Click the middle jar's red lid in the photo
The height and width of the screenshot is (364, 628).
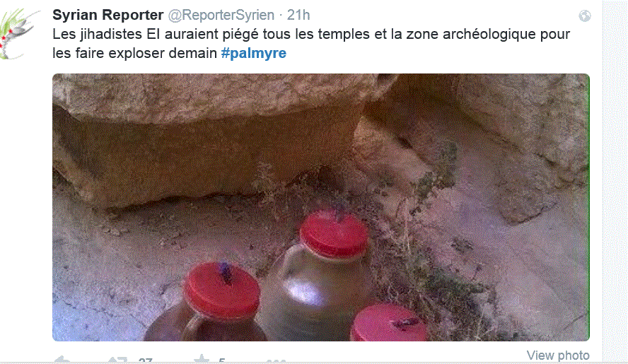(335, 233)
